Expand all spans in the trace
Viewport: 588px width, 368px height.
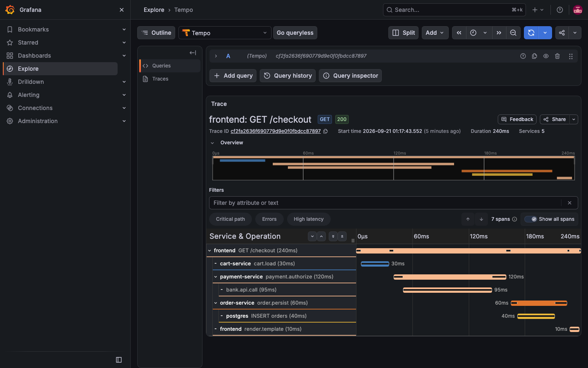pyautogui.click(x=333, y=236)
